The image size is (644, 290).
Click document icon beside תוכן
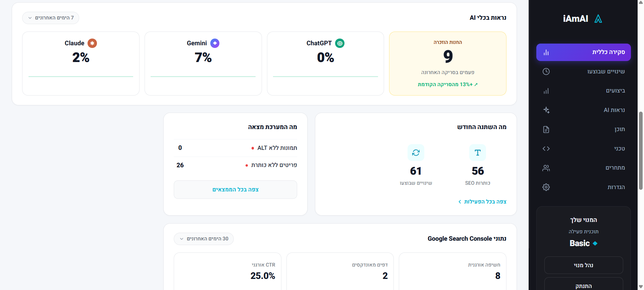(546, 129)
